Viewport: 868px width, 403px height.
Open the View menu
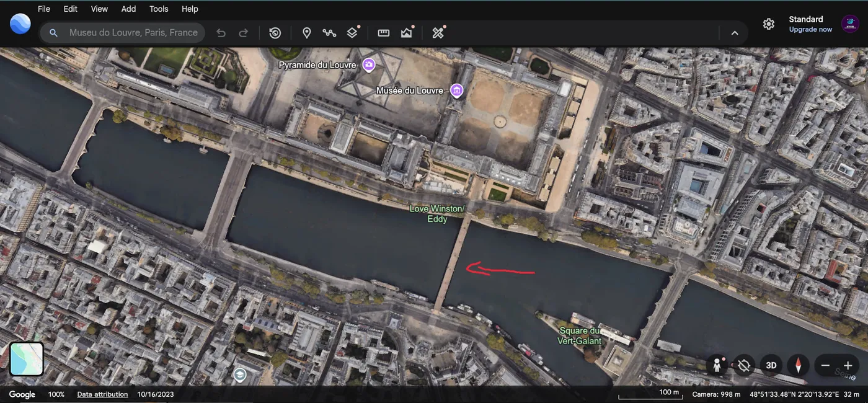click(x=99, y=9)
